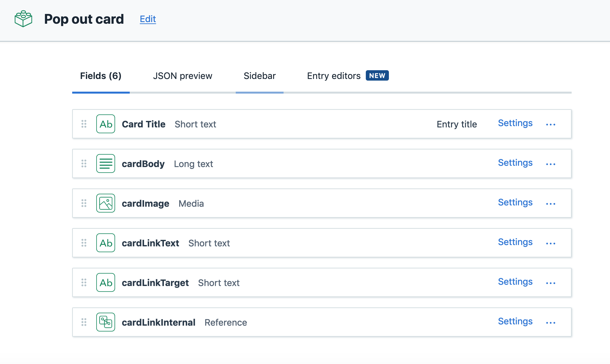Click the cardBody long text icon
Screen dimensions: 610x364
point(106,163)
